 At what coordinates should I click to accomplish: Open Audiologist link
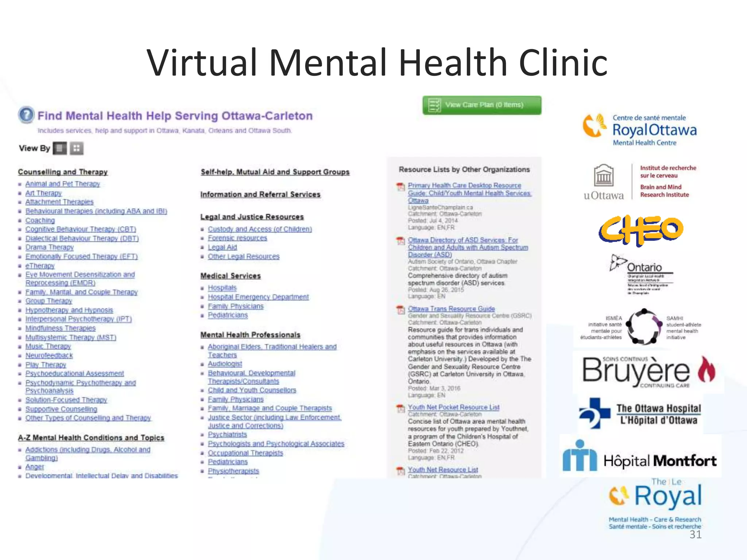pos(225,364)
